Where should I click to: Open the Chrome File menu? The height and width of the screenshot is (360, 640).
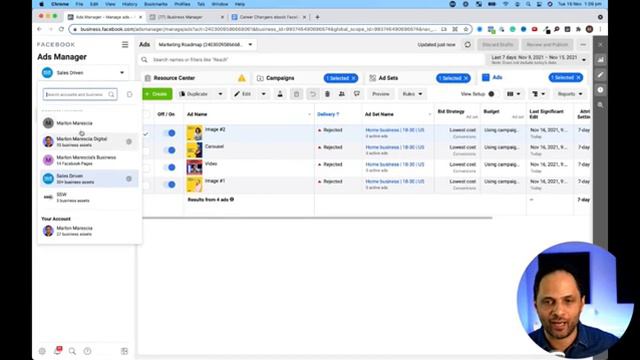click(x=79, y=4)
